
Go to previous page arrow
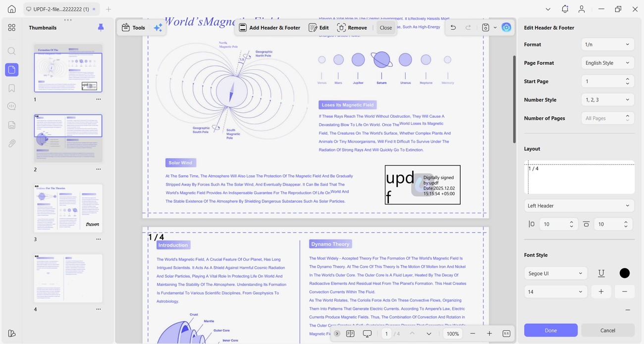[412, 334]
